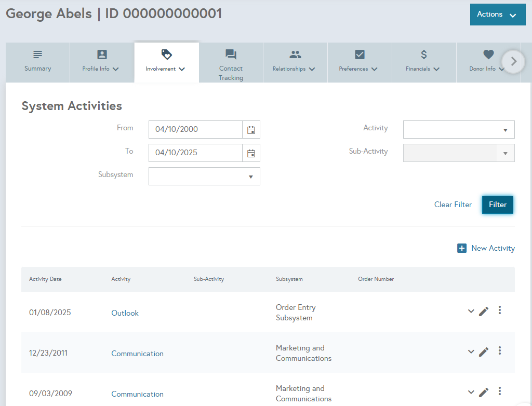This screenshot has height=406, width=532.
Task: Click Marketing and Communications in 09/03/2009 row
Action: pyautogui.click(x=303, y=394)
